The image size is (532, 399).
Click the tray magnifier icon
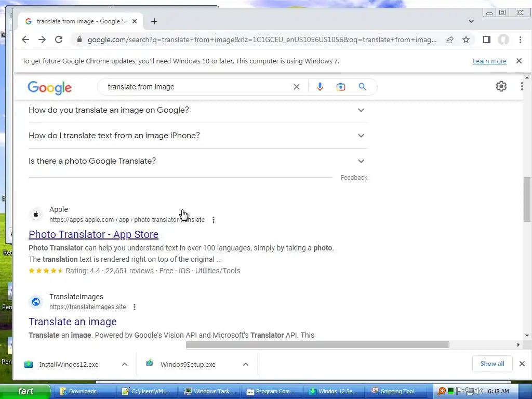(442, 392)
